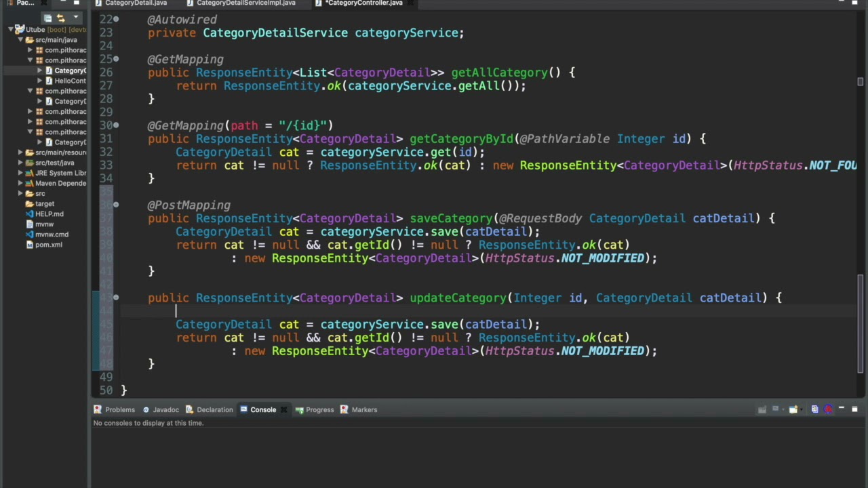Expand JRE System Library node

pyautogui.click(x=20, y=173)
